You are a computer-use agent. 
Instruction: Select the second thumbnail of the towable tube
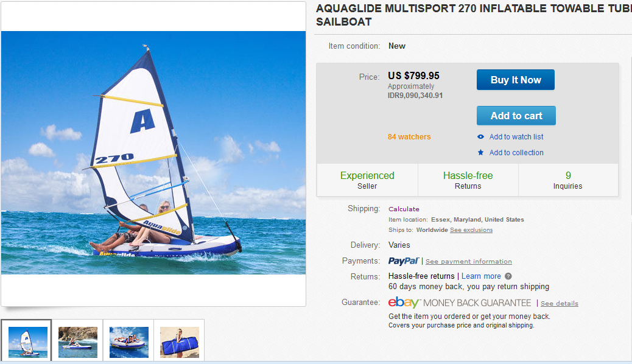(77, 341)
